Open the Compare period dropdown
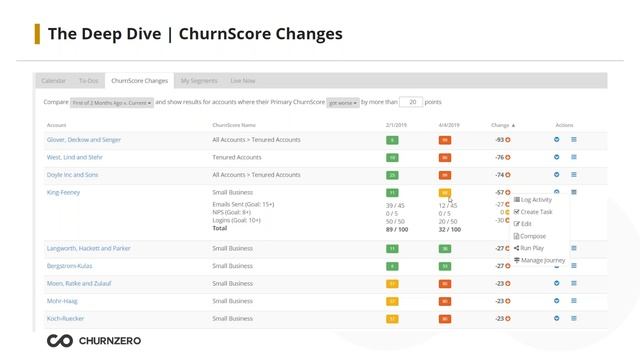This screenshot has width=640, height=360. (x=112, y=103)
